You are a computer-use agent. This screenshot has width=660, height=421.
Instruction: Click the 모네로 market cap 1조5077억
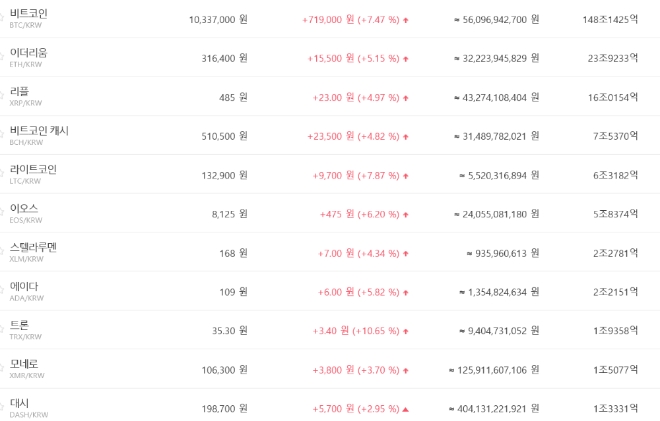615,371
